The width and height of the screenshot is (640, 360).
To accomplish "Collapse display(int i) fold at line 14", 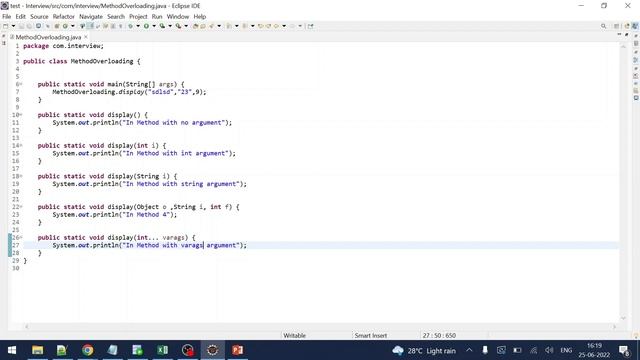I will click(x=21, y=145).
